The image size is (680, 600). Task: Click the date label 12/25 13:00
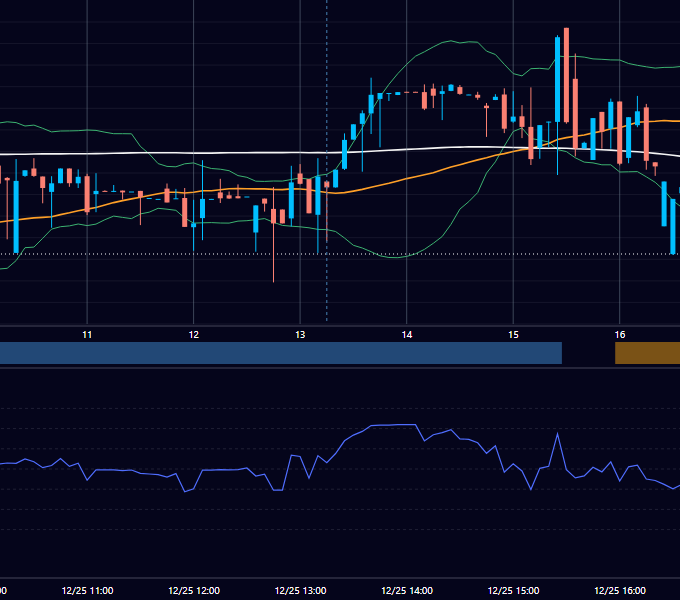(x=300, y=590)
